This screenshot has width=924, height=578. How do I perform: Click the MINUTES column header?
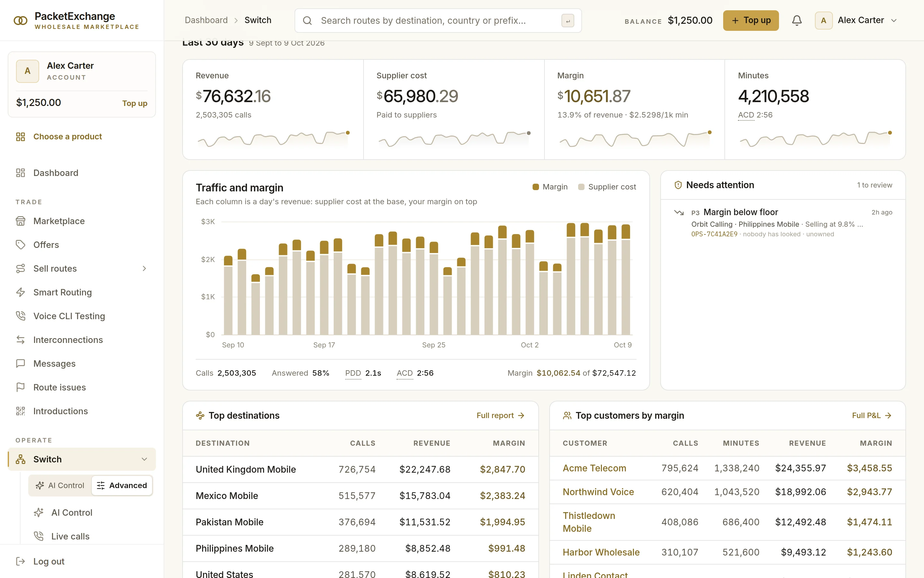(x=741, y=443)
